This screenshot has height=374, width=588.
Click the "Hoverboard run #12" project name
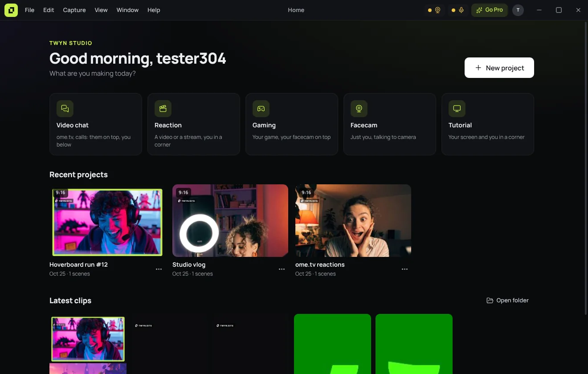click(x=78, y=264)
